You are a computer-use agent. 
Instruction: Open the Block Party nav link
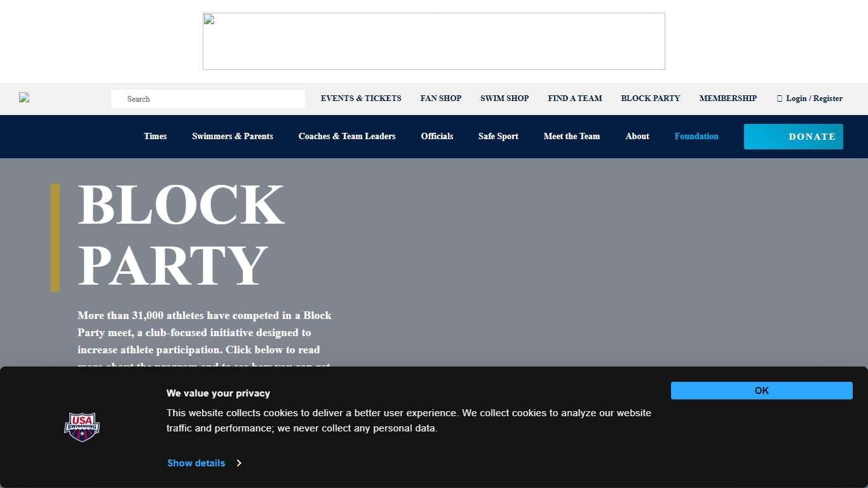pyautogui.click(x=651, y=98)
